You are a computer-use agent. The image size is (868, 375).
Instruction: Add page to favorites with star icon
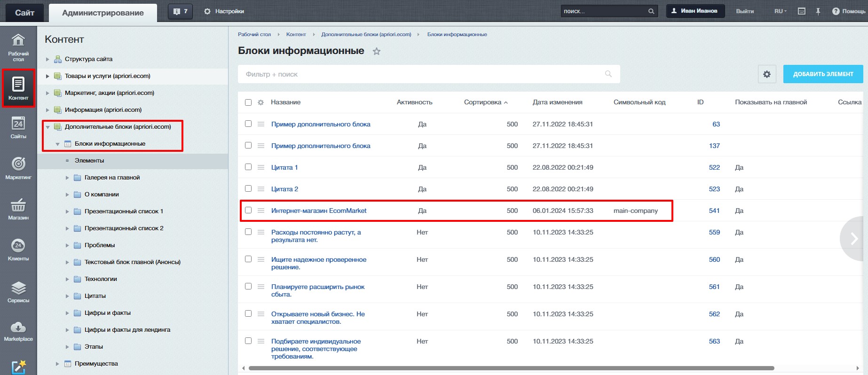376,52
